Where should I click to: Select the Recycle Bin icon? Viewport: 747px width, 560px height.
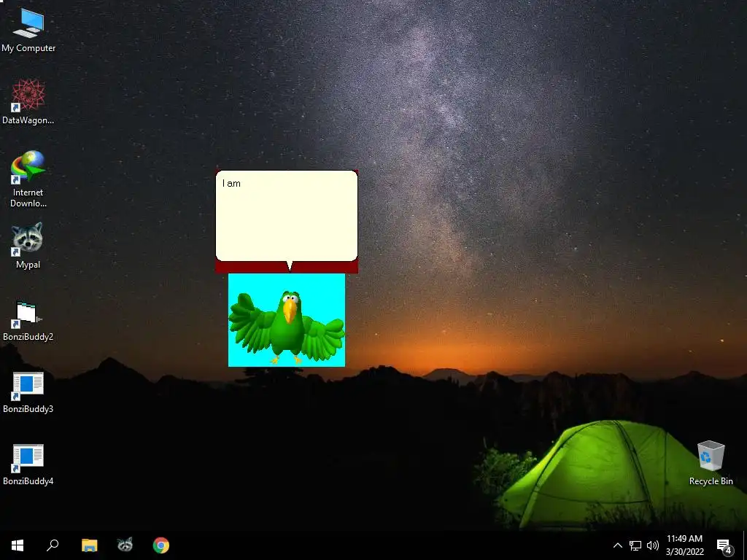[711, 463]
